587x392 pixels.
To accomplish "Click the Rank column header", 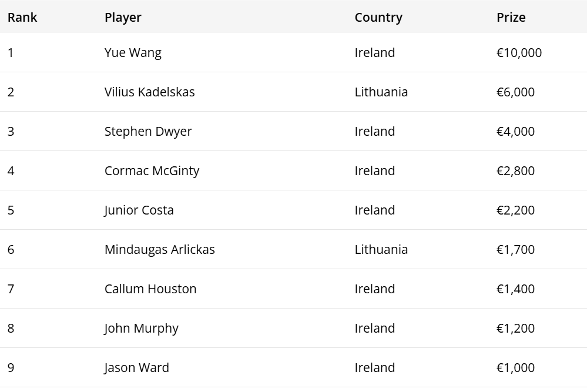I will (x=22, y=17).
